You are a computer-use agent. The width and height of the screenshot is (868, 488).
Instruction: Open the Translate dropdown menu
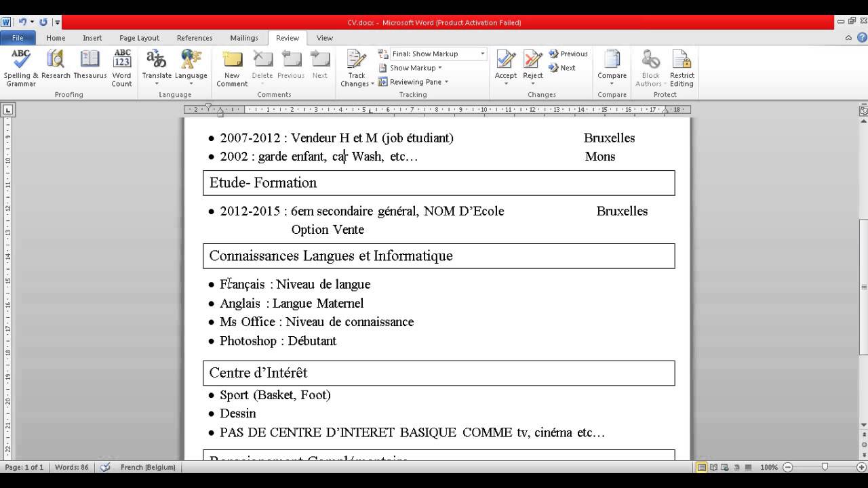pyautogui.click(x=157, y=66)
